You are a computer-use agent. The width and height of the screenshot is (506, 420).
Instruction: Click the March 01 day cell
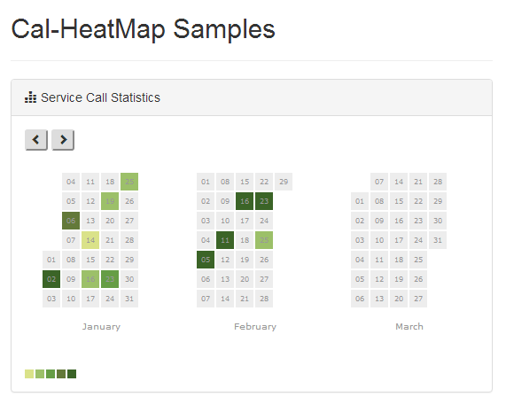click(360, 201)
